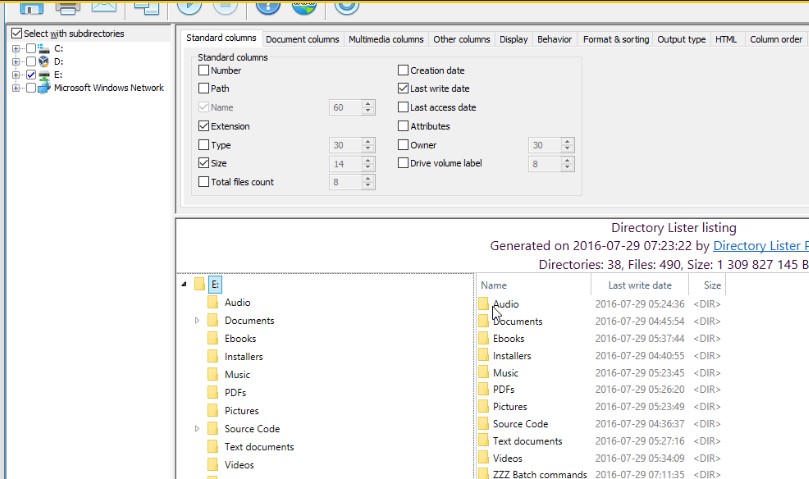Click the printer toolbar icon
The width and height of the screenshot is (809, 479).
tap(68, 7)
